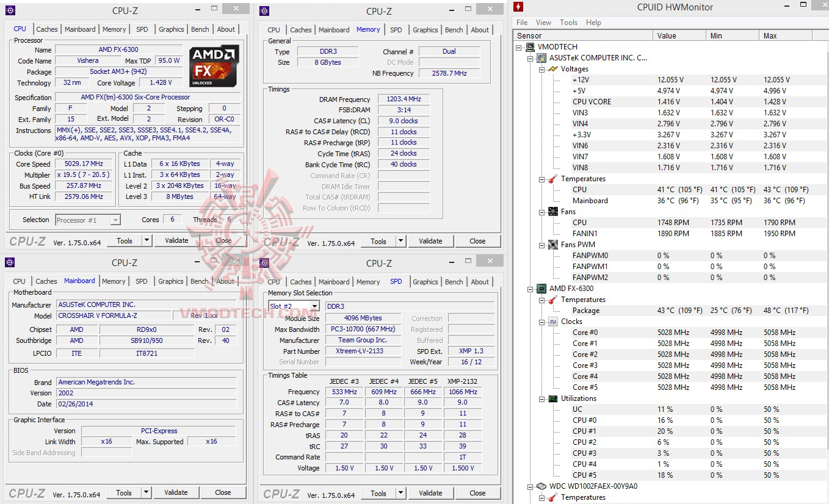This screenshot has width=829, height=504.
Task: Click the thermometer icon for AMD FX-6300 Temperatures
Action: point(552,300)
